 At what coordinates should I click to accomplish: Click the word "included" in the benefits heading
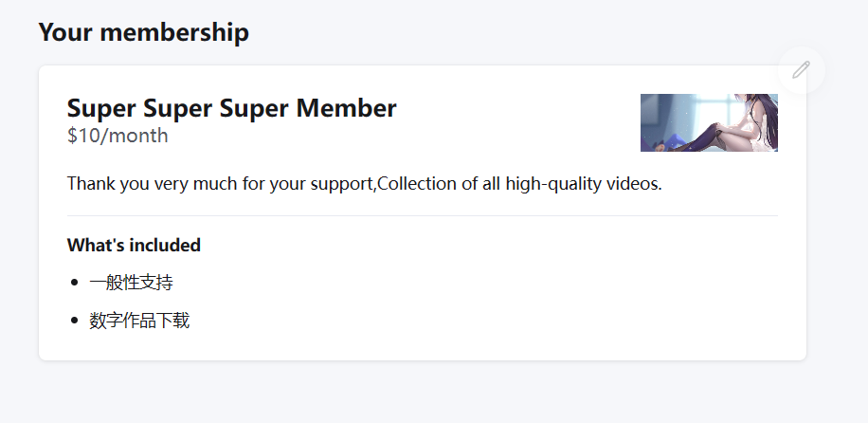click(165, 246)
